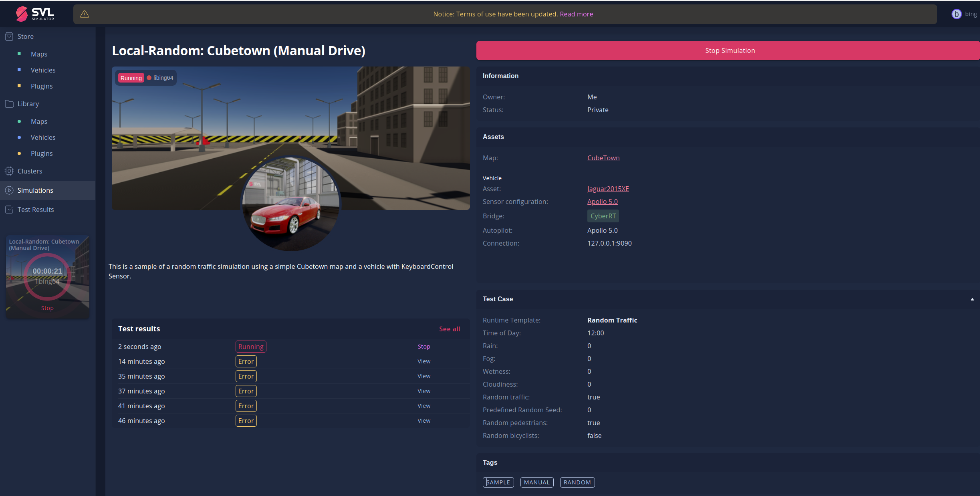Click the Simulations play-circle icon

point(9,190)
